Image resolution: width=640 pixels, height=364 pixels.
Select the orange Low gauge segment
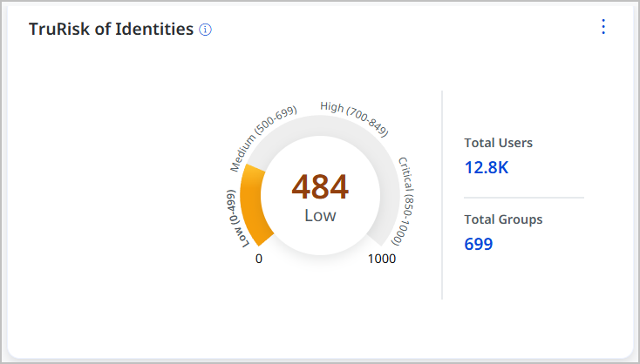(253, 205)
